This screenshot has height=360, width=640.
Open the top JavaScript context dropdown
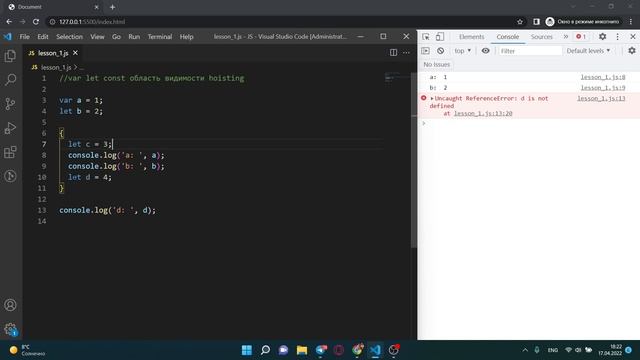[462, 51]
